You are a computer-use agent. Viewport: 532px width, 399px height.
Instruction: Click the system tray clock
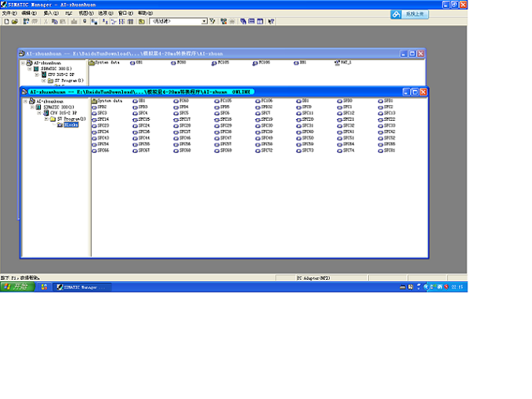[457, 287]
